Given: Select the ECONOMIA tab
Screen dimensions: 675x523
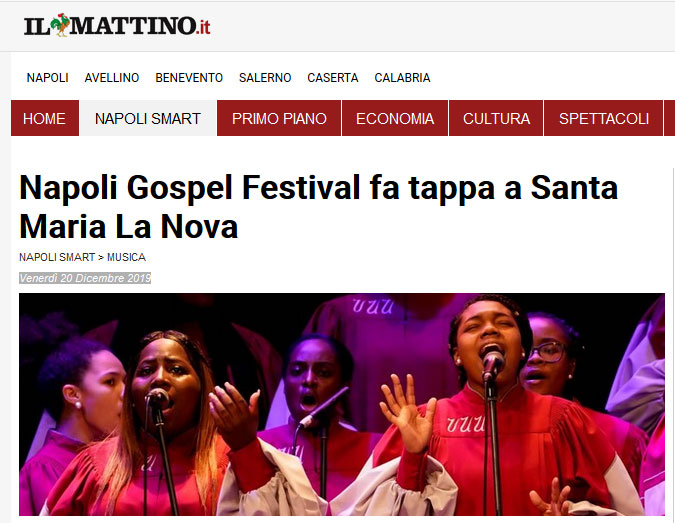Looking at the screenshot, I should point(395,118).
